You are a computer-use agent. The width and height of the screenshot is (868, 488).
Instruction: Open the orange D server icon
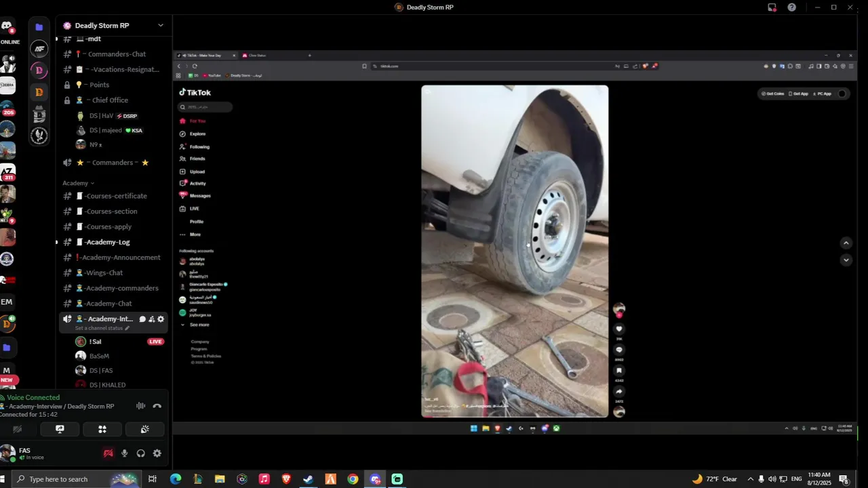pyautogui.click(x=39, y=91)
